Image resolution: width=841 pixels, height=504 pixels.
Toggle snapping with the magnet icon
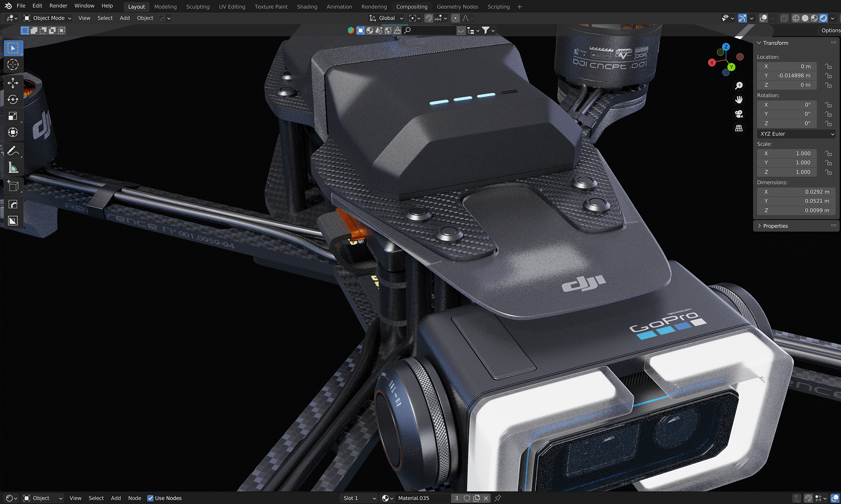(x=429, y=18)
